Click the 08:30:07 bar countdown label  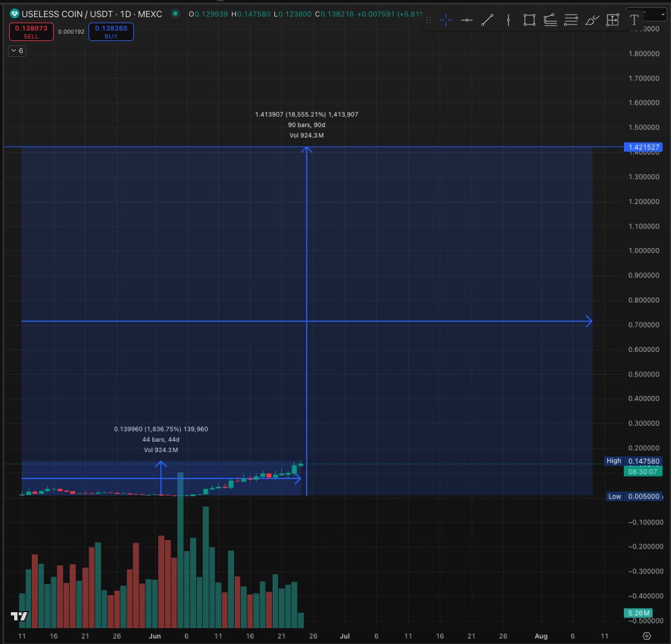point(643,472)
